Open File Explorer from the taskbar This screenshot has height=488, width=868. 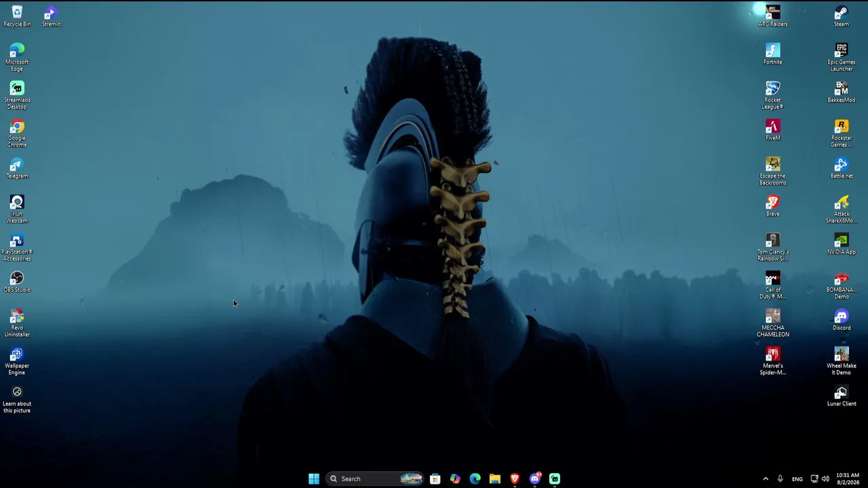coord(495,479)
